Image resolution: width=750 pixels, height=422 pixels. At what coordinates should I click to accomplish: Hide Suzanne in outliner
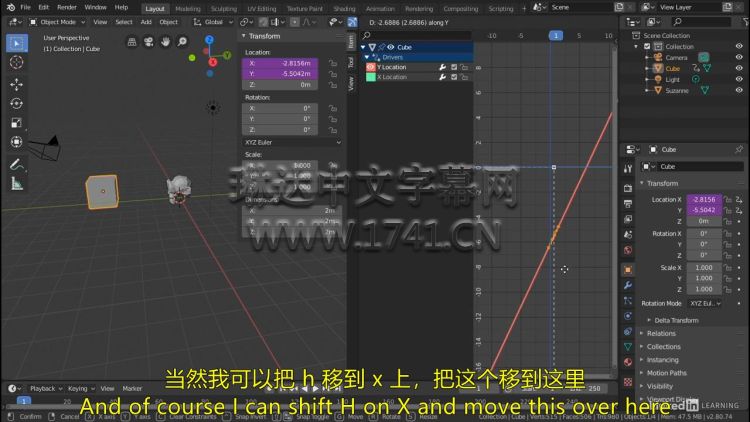[x=739, y=90]
